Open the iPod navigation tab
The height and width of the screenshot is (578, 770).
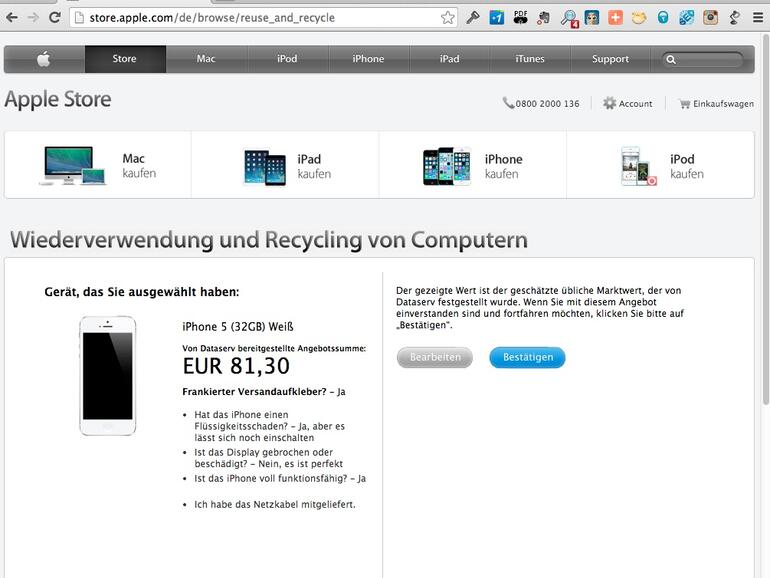pyautogui.click(x=287, y=59)
